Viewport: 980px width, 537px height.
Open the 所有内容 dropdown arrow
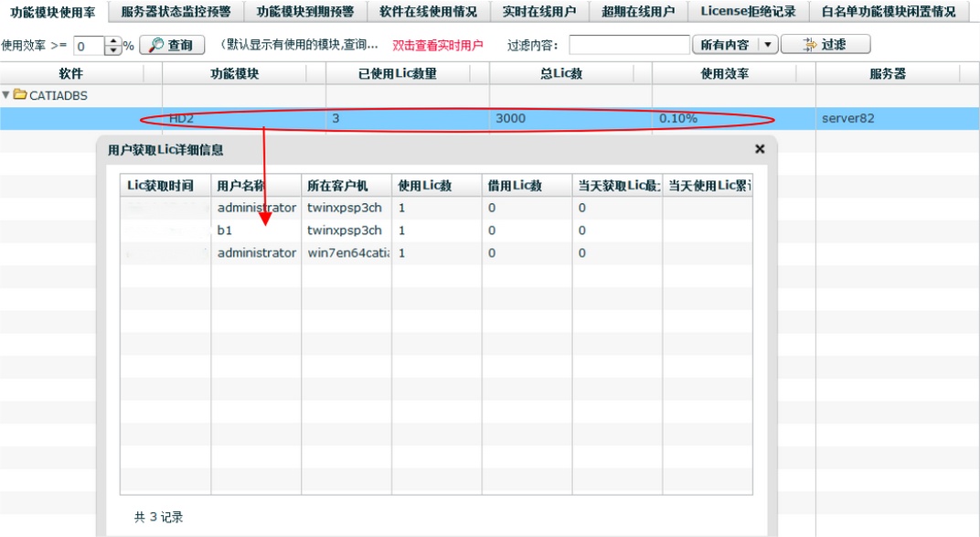click(767, 45)
